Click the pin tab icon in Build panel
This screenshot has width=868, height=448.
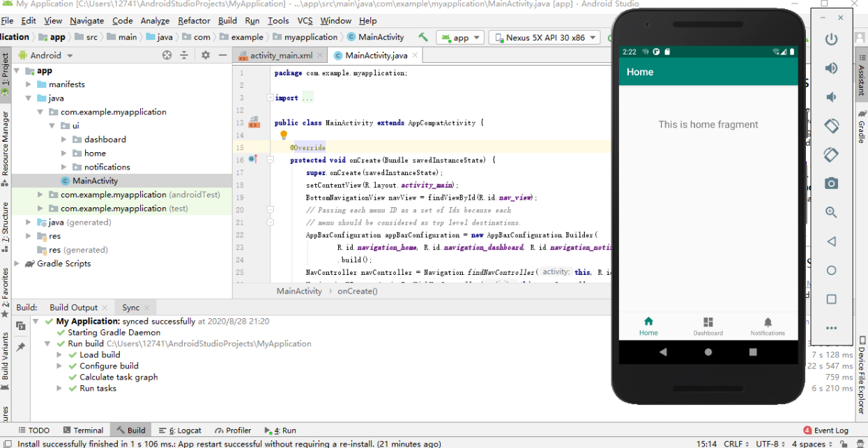21,347
